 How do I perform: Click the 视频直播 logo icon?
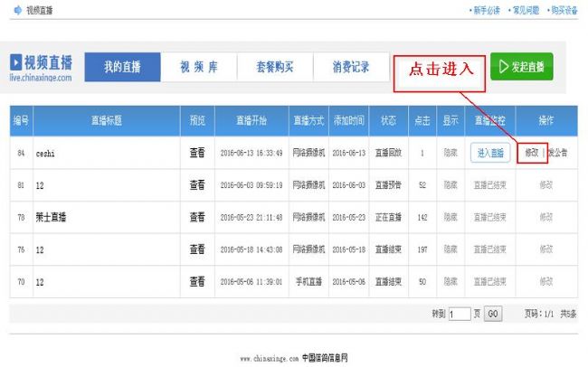16,62
